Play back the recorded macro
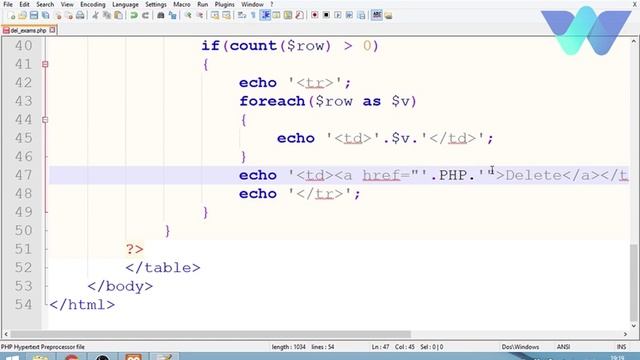The width and height of the screenshot is (640, 360). [338, 16]
